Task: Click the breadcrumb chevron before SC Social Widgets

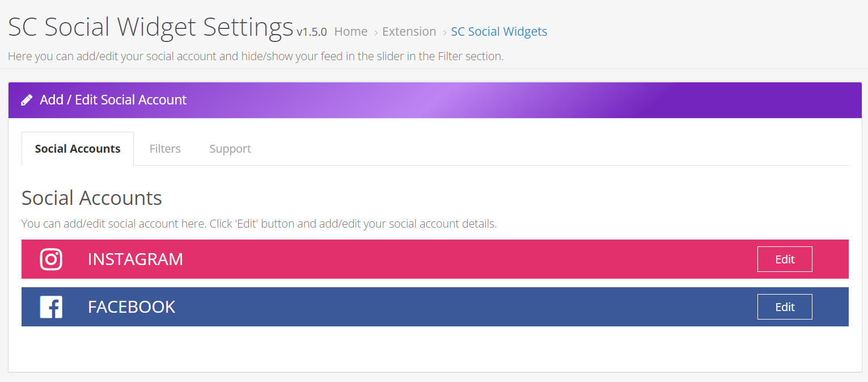Action: [444, 32]
